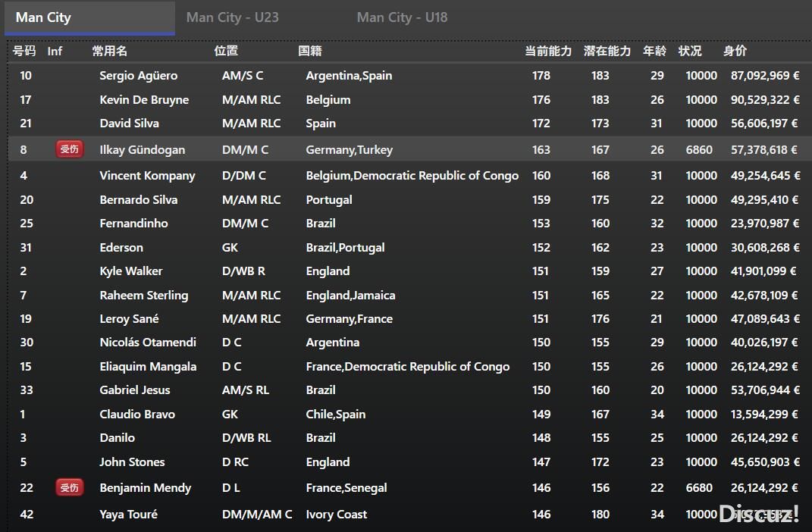Click value 45,650,903 € for John Stones
This screenshot has height=532, width=812.
[765, 462]
